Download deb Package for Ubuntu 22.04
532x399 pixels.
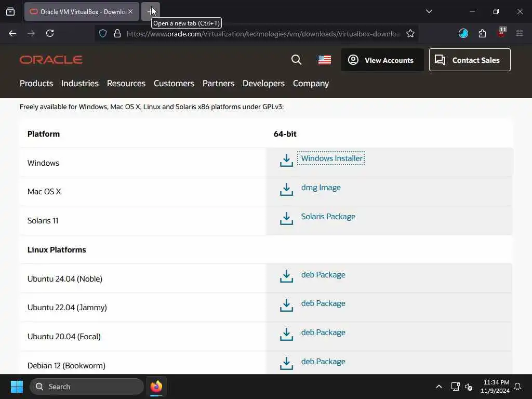(x=323, y=303)
